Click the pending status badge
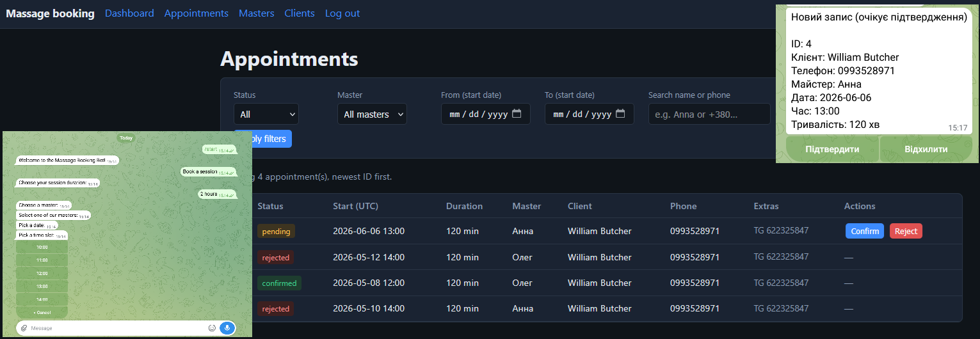Viewport: 980px width, 339px height. tap(276, 232)
